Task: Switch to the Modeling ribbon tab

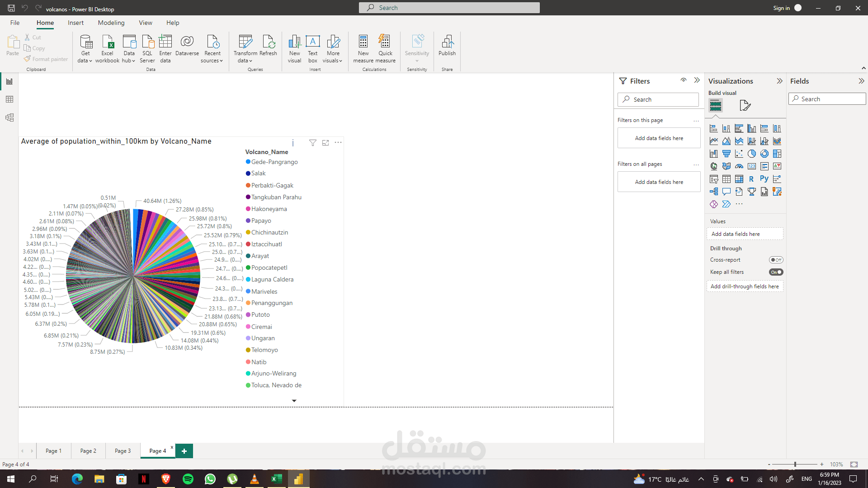Action: [111, 23]
